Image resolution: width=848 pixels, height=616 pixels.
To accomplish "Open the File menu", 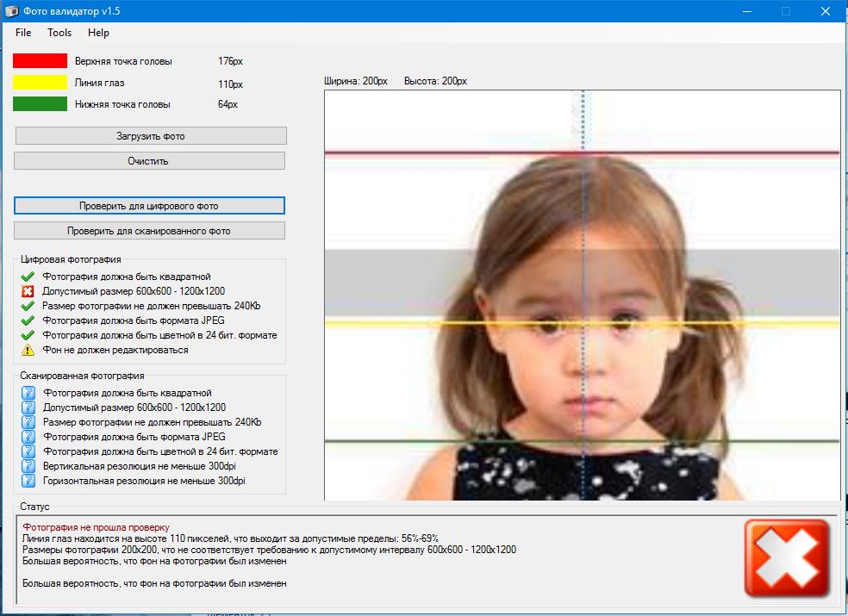I will (23, 33).
